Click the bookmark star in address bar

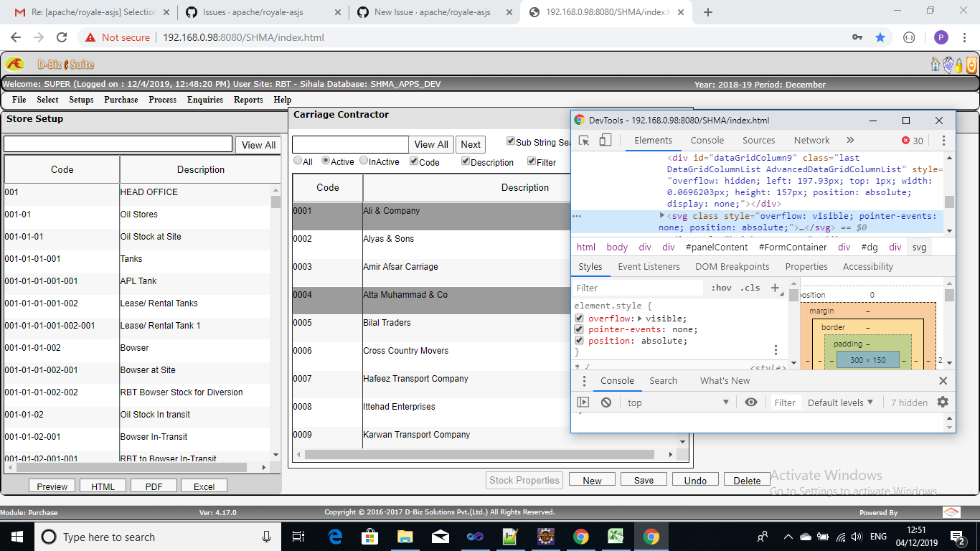coord(880,37)
